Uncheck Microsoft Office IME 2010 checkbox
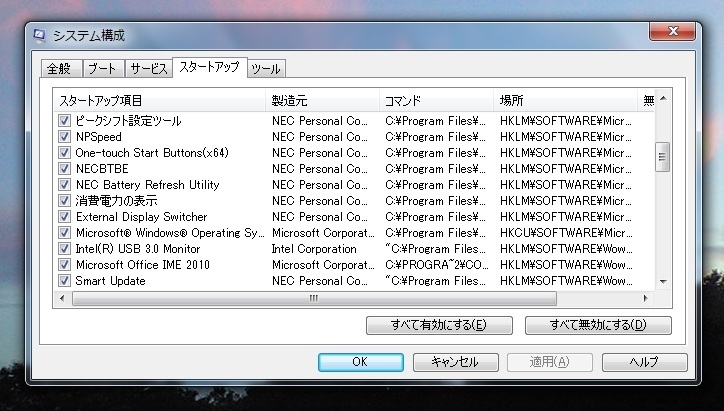The height and width of the screenshot is (411, 724). tap(64, 265)
